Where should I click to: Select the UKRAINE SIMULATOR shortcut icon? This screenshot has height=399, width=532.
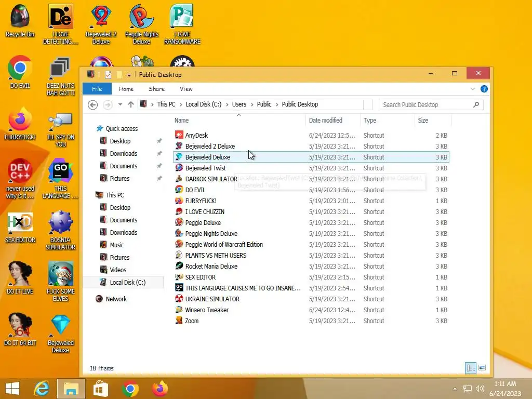coord(179,299)
